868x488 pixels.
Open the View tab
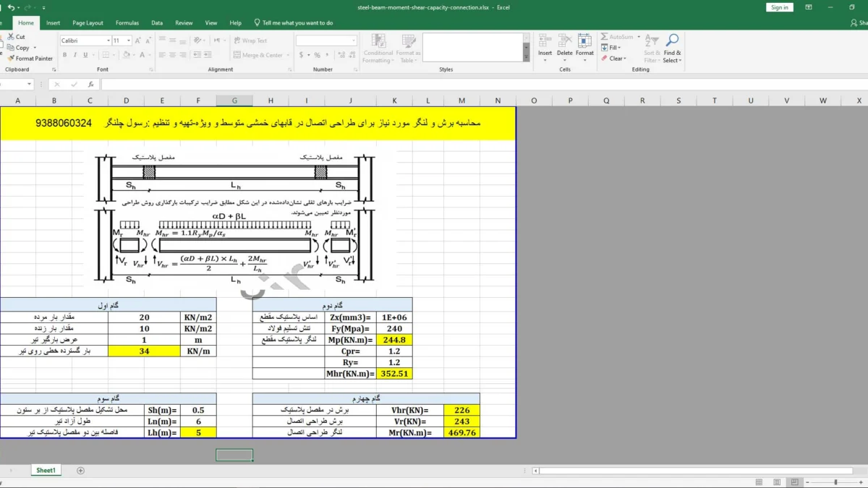(211, 23)
